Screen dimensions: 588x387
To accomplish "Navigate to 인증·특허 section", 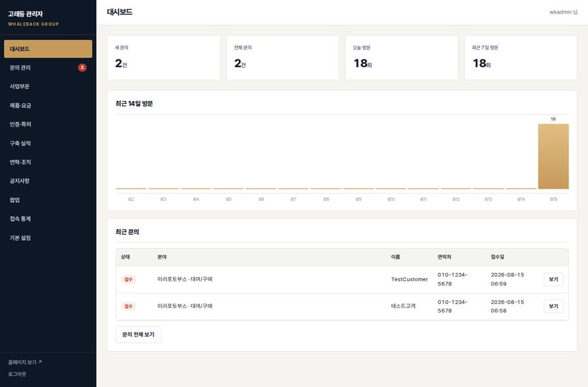I will pos(48,124).
